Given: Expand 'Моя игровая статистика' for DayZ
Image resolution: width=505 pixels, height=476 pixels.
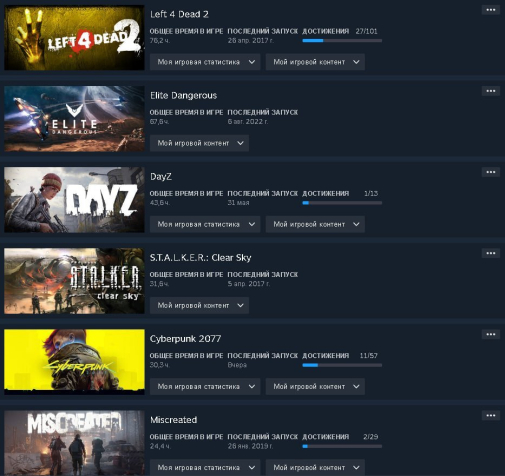Looking at the screenshot, I should pos(205,224).
